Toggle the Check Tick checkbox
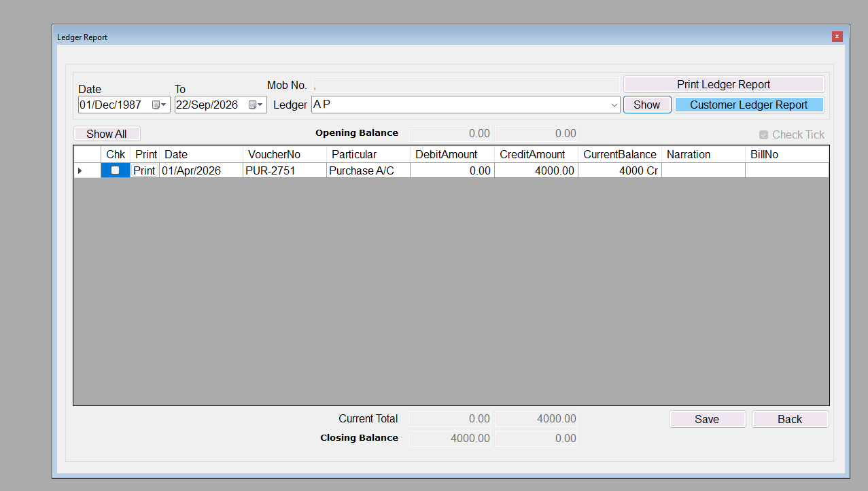The width and height of the screenshot is (868, 491). (x=763, y=135)
